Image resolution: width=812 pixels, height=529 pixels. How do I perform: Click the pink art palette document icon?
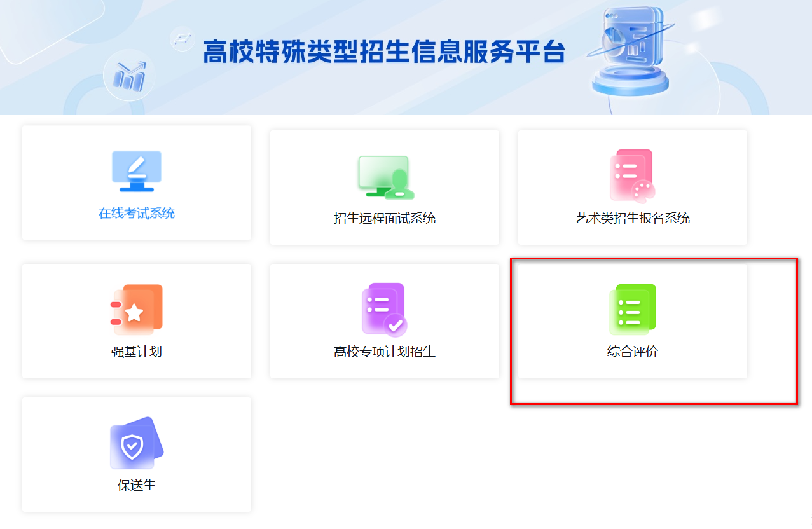(632, 175)
